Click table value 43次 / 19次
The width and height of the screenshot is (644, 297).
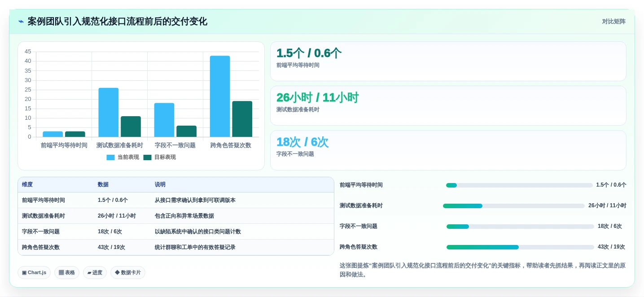point(111,247)
